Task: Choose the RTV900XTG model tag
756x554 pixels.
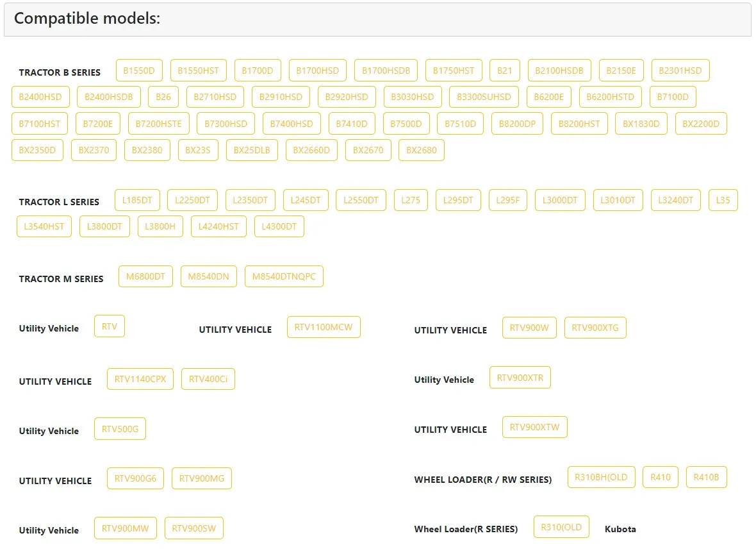Action: pos(595,328)
